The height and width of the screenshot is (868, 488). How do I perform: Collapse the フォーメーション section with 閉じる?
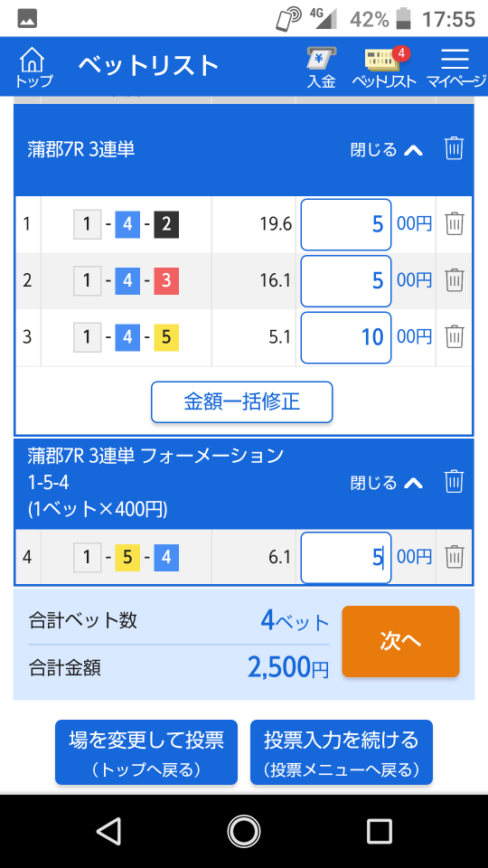point(386,483)
